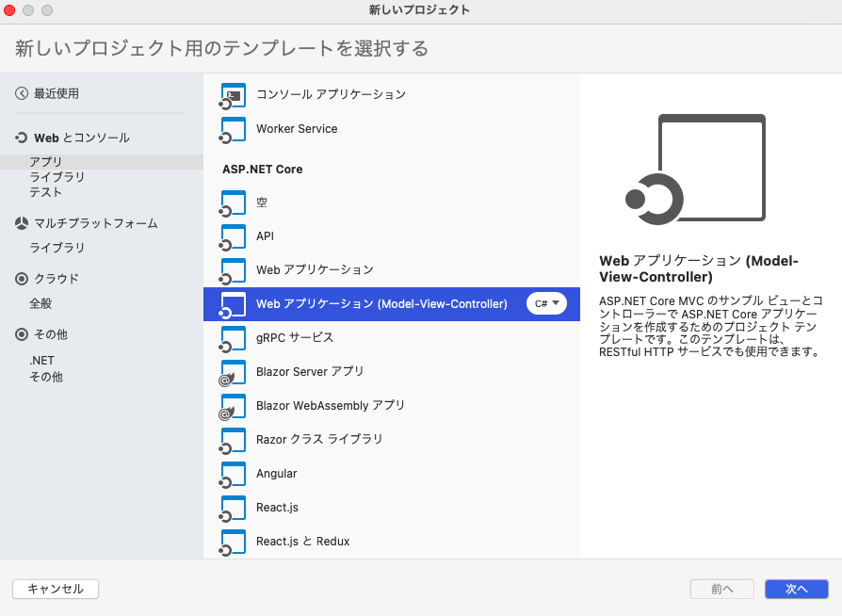This screenshot has height=616, width=842.
Task: Select the API template icon
Action: tap(233, 236)
